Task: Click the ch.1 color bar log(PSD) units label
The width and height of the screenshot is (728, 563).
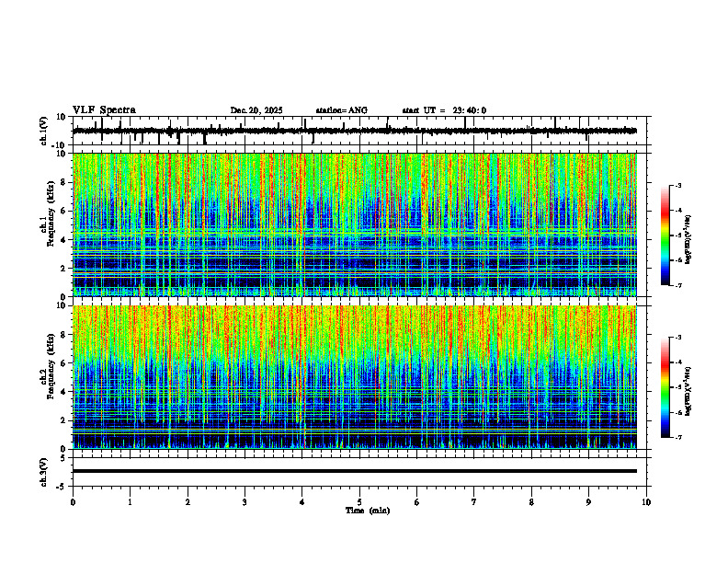Action: [688, 240]
